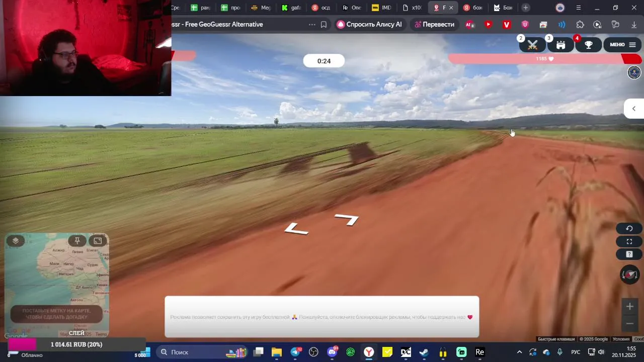Viewport: 644px width, 362px height.
Task: Open Yandex Browser taskbar icon
Action: (x=369, y=352)
